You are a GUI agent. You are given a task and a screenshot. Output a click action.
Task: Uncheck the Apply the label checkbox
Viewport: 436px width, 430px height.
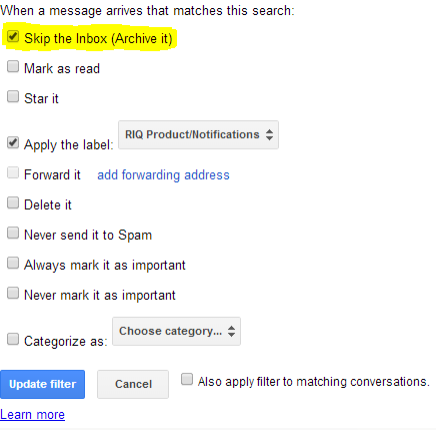point(13,142)
